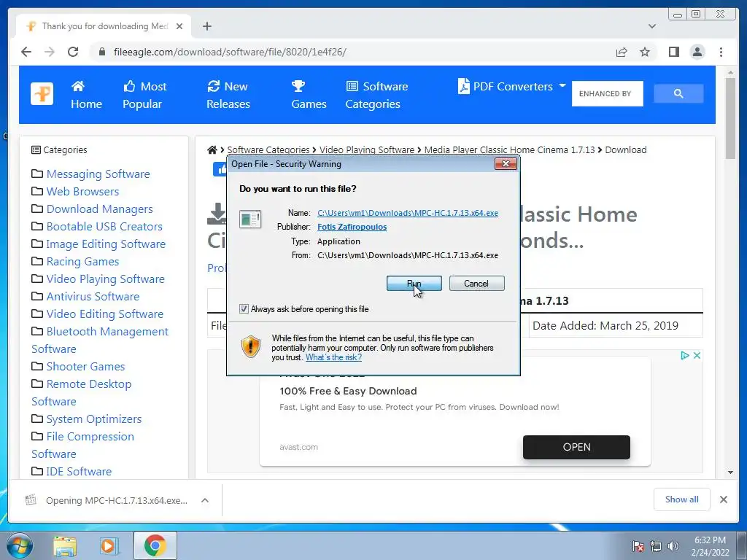Close the ad with the X icon
The image size is (747, 560).
[x=697, y=355]
